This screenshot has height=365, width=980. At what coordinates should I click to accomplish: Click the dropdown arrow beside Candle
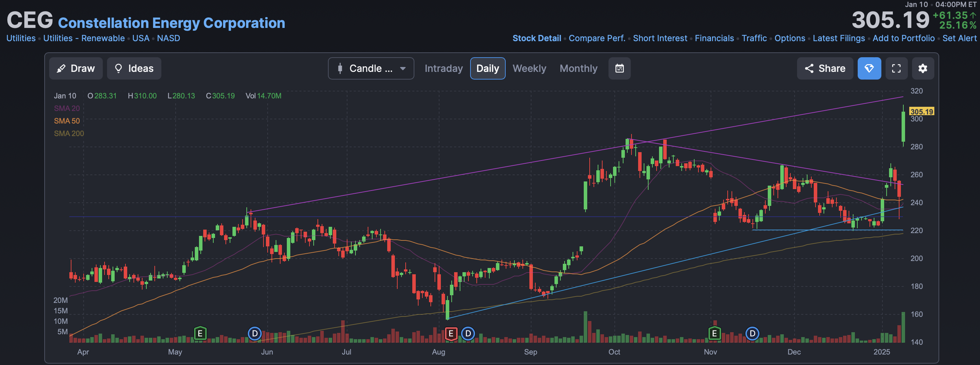click(403, 69)
